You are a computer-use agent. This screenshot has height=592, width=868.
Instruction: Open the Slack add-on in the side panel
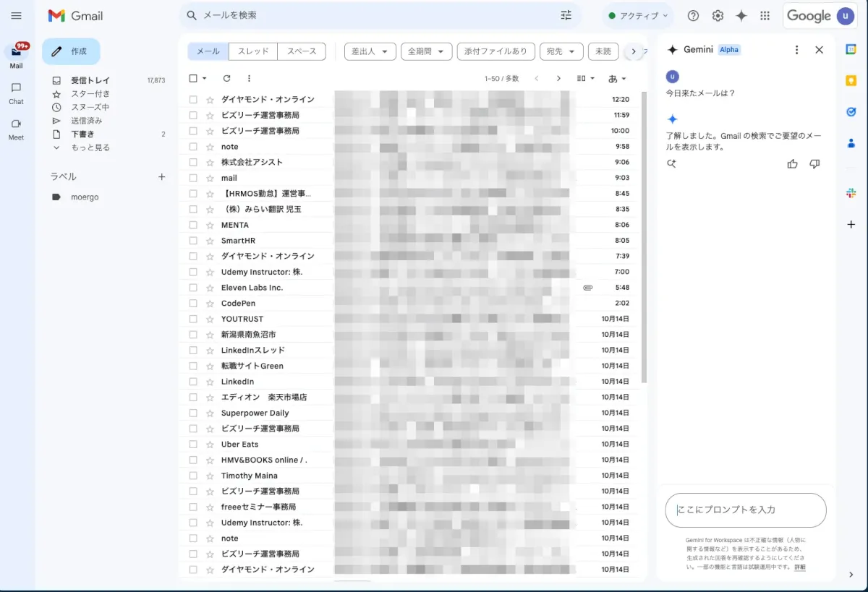[x=851, y=193]
